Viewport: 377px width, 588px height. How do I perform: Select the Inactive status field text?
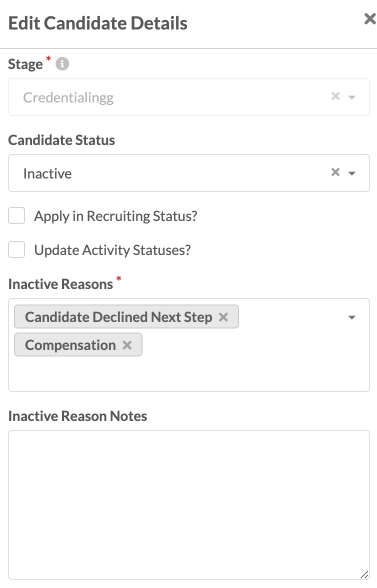click(x=47, y=173)
